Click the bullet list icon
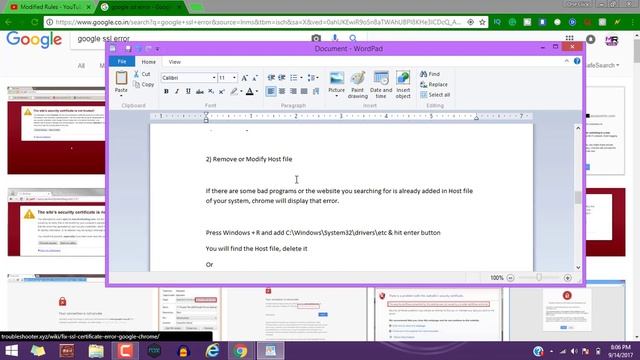This screenshot has width=640, height=360. click(x=293, y=78)
